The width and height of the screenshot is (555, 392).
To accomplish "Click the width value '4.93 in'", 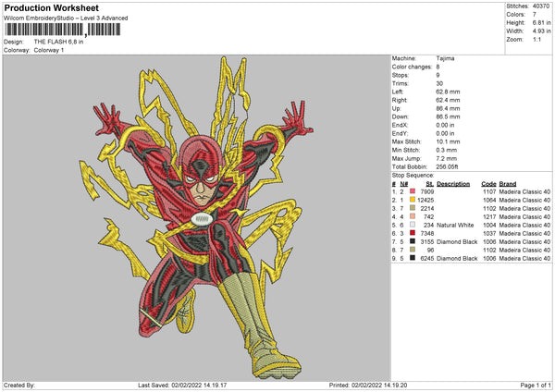I will tap(541, 31).
